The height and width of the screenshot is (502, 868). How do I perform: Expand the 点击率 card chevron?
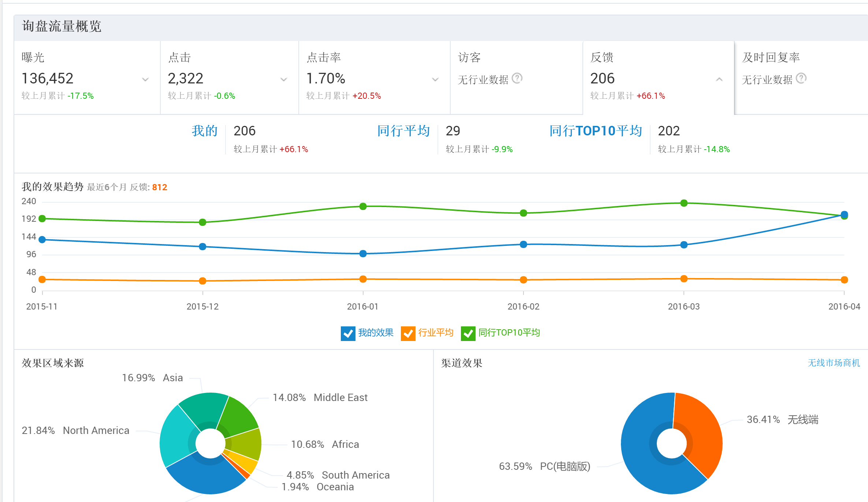pos(435,79)
